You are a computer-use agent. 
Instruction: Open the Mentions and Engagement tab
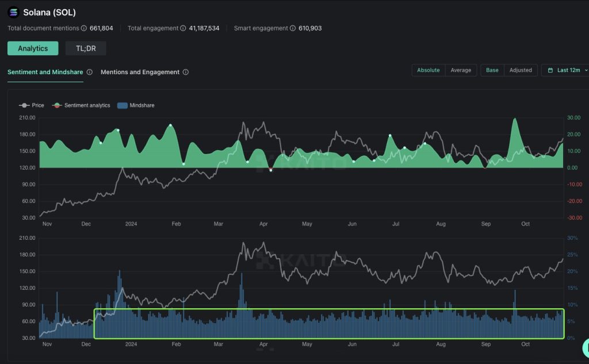(x=140, y=72)
